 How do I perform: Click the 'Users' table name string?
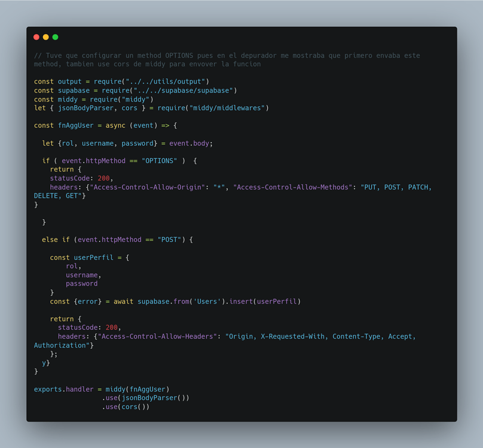point(207,302)
